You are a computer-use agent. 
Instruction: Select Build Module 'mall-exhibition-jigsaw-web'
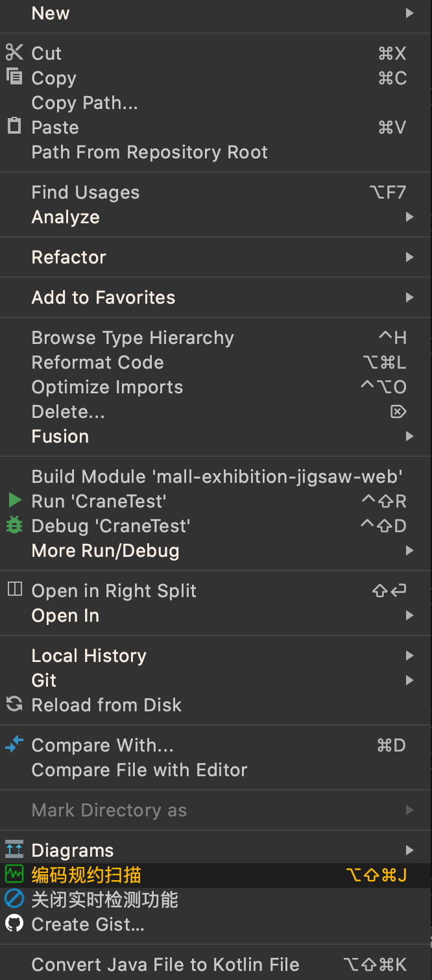coord(216,476)
